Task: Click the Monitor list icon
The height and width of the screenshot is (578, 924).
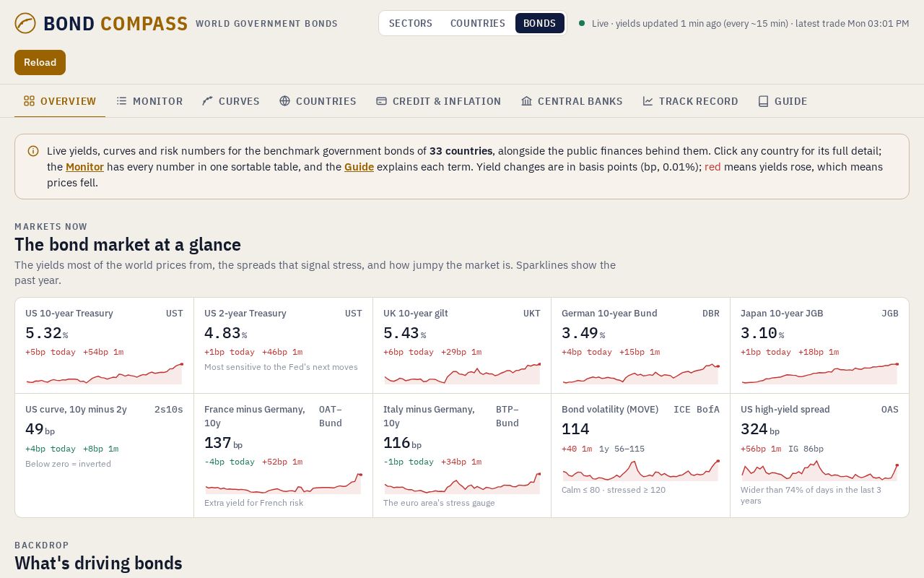Action: tap(121, 101)
